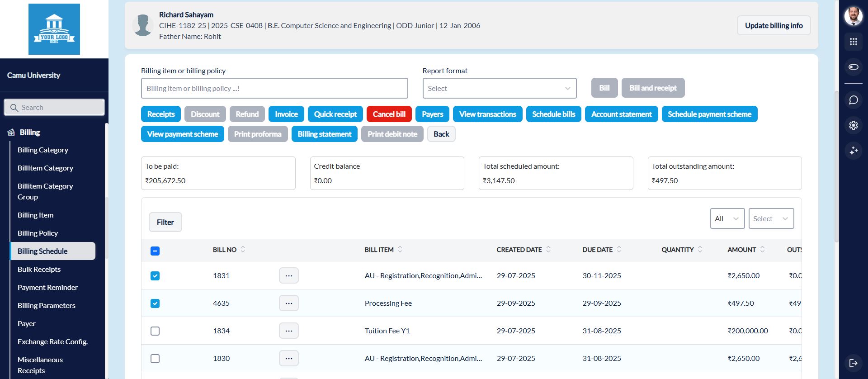Sort by Bill No column arrows
Screen dimensions: 868x379
tap(243, 249)
